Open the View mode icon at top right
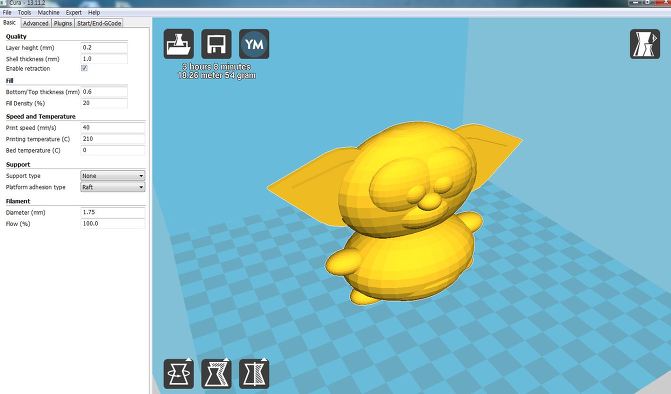This screenshot has width=671, height=394. 645,44
